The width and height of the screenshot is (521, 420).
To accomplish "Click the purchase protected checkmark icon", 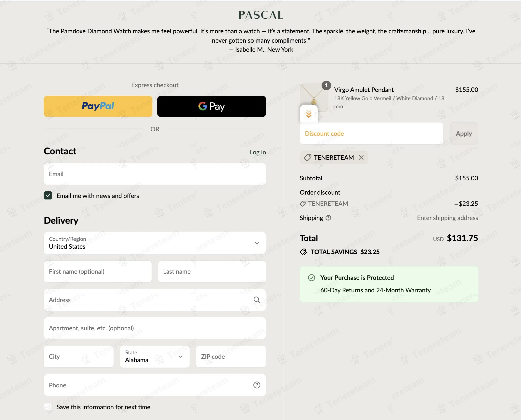I will click(312, 278).
